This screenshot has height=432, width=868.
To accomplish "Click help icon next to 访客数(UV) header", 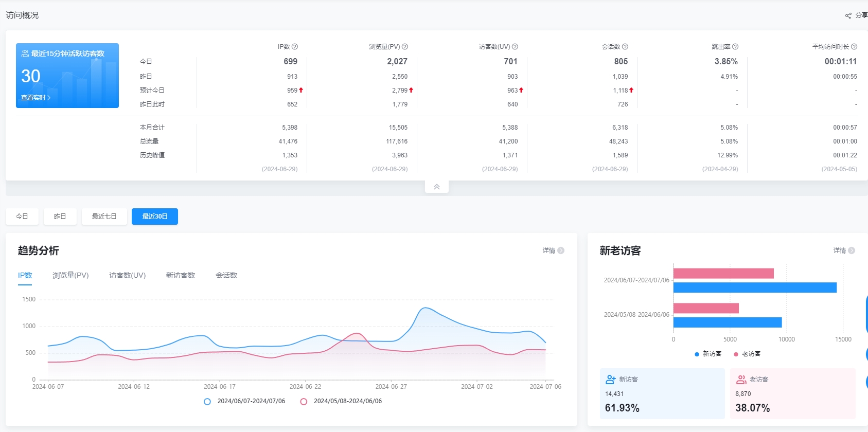I will coord(515,47).
